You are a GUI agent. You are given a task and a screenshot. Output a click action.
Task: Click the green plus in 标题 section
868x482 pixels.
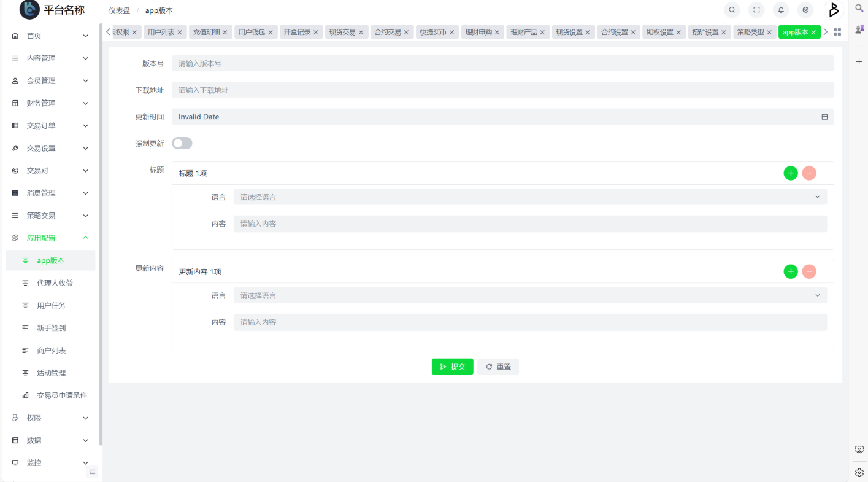click(791, 173)
